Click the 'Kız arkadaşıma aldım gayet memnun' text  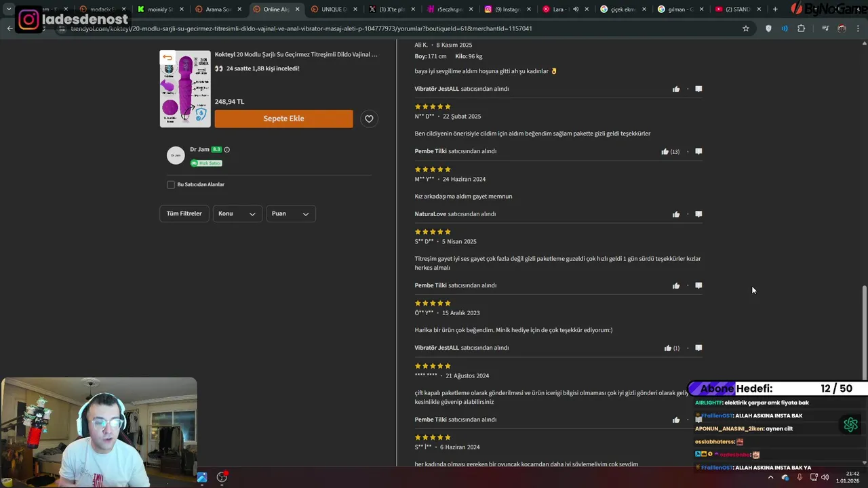coord(463,197)
